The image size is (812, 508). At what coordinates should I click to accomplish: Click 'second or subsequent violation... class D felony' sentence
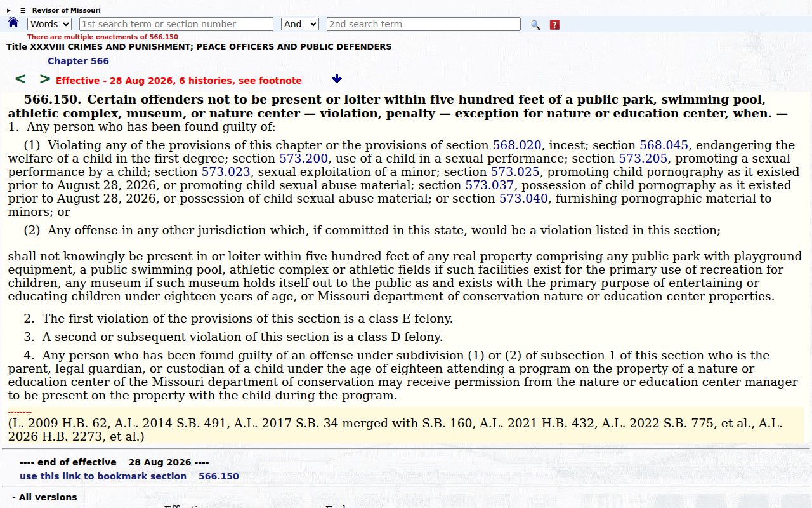click(233, 337)
